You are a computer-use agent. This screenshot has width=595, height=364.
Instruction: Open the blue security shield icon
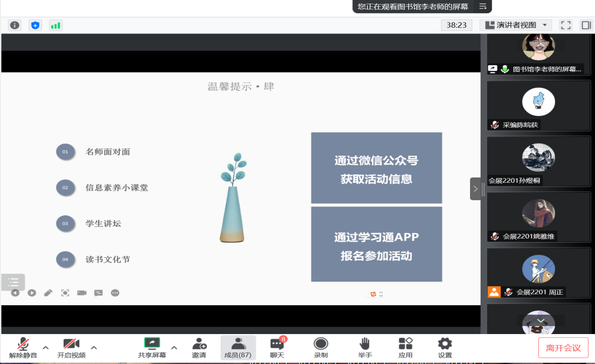(x=35, y=25)
